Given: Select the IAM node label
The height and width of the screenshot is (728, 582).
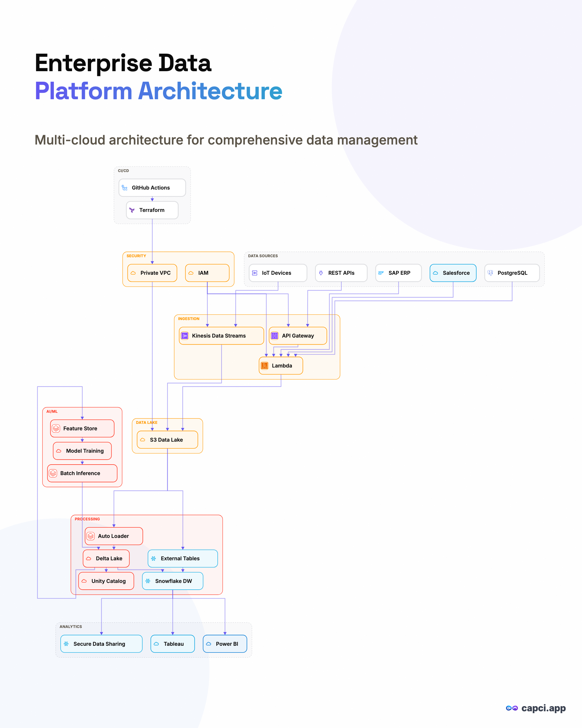Looking at the screenshot, I should (x=203, y=273).
